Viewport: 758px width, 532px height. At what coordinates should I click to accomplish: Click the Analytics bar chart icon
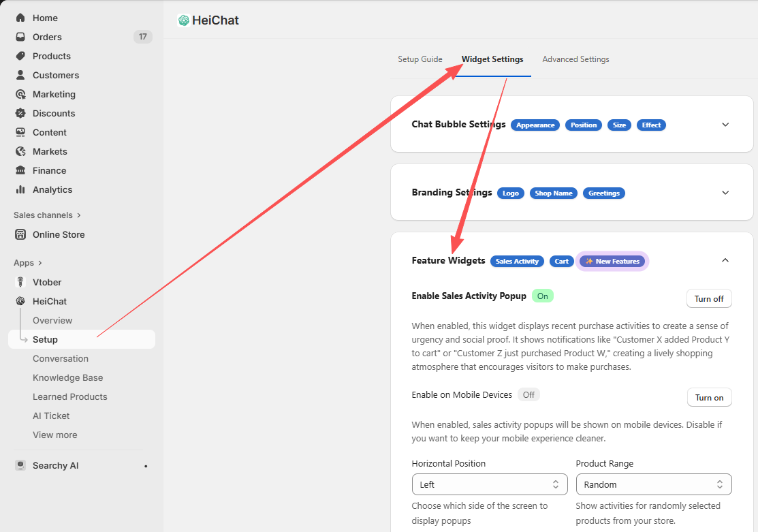[x=20, y=189]
